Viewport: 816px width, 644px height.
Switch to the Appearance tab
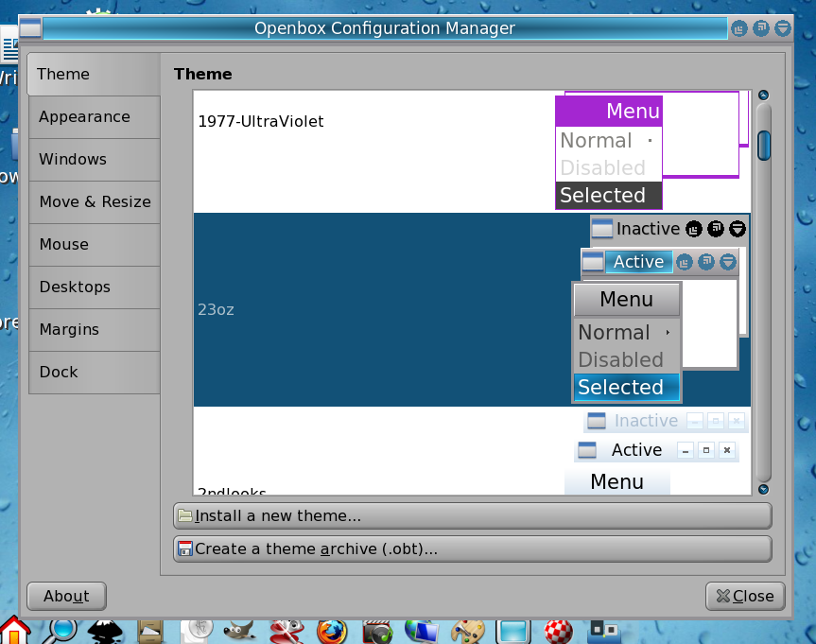click(95, 117)
